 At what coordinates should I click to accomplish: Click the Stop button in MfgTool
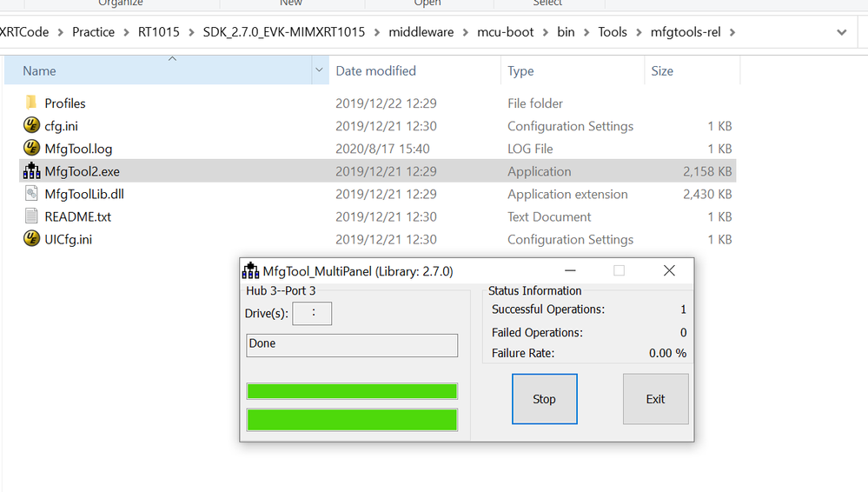pyautogui.click(x=544, y=399)
